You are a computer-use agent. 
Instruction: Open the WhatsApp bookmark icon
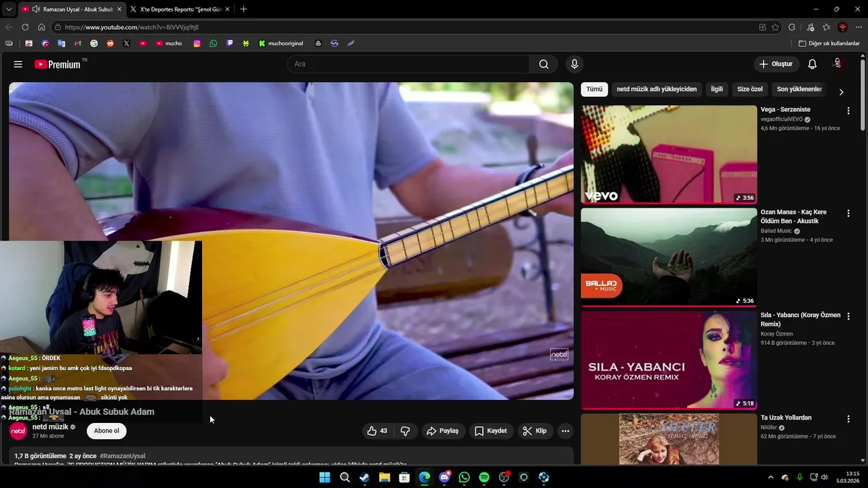click(214, 43)
